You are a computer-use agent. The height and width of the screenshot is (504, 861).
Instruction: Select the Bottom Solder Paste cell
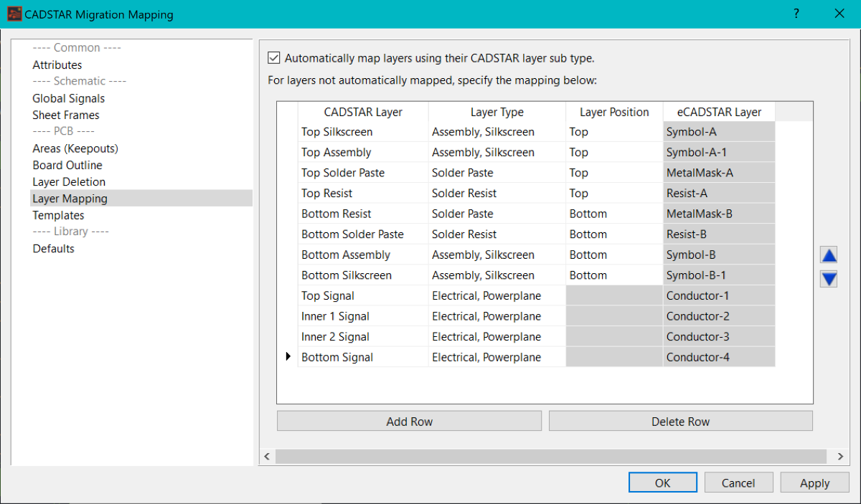[363, 234]
